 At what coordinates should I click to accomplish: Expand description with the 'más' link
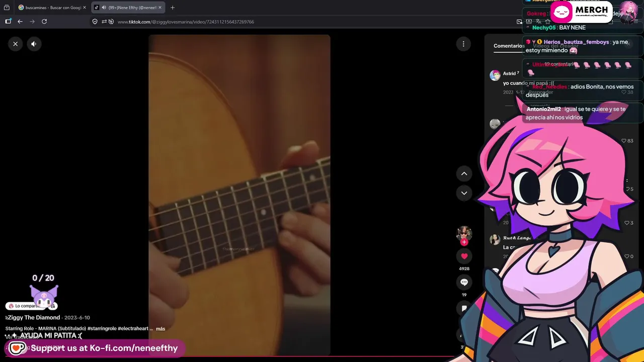tap(160, 329)
